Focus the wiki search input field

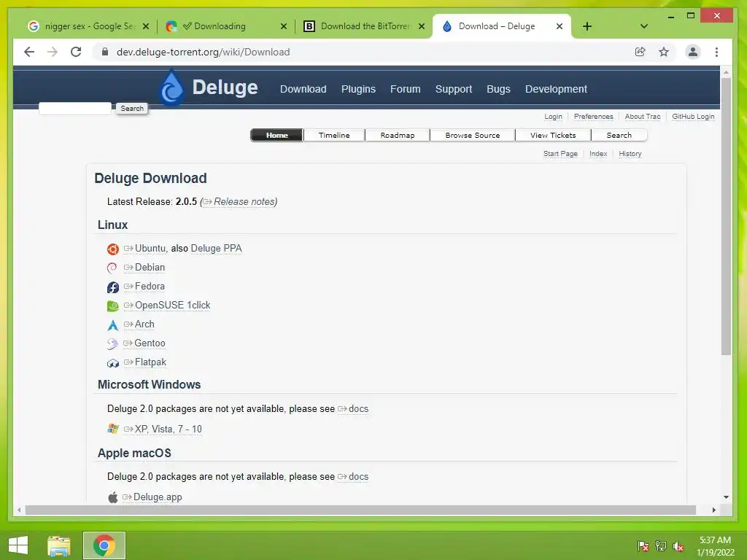(x=75, y=109)
